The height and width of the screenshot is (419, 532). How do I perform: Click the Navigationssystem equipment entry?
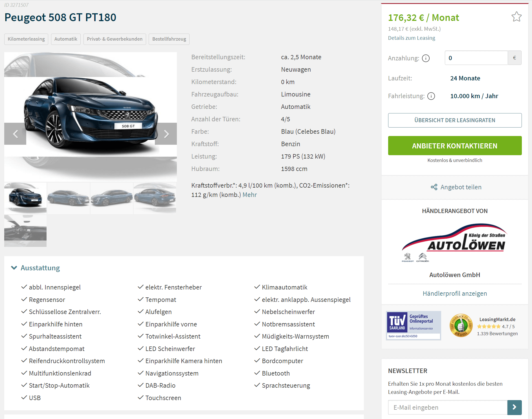tap(172, 373)
